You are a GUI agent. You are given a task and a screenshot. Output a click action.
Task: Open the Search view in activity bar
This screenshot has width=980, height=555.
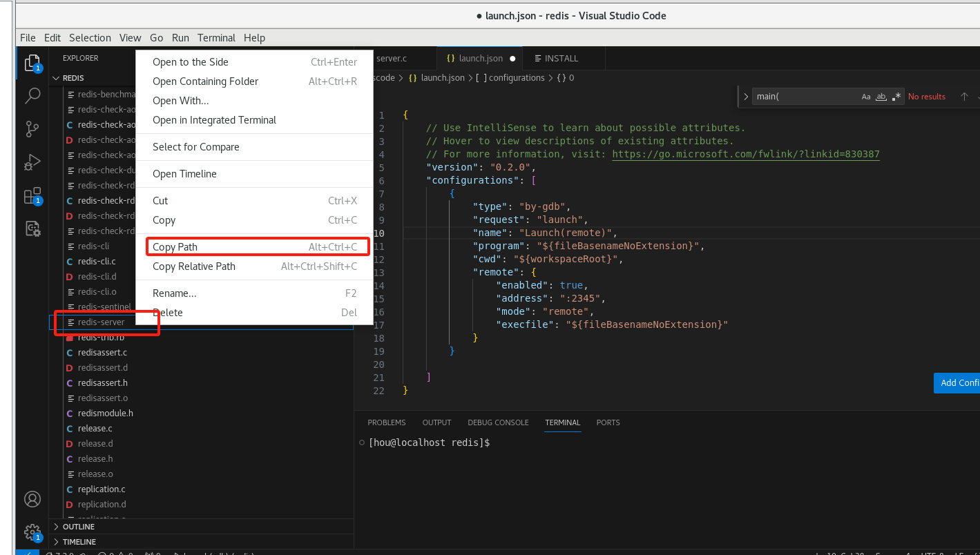tap(32, 96)
